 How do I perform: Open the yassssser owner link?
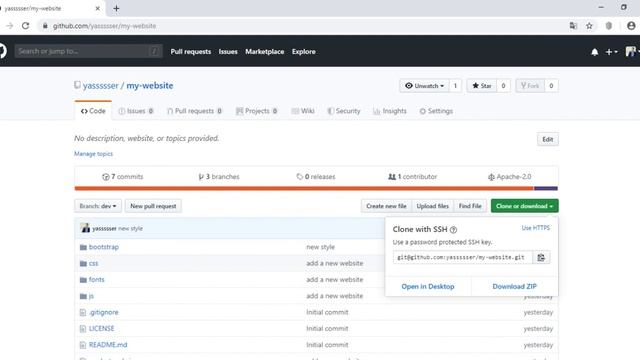[x=100, y=86]
